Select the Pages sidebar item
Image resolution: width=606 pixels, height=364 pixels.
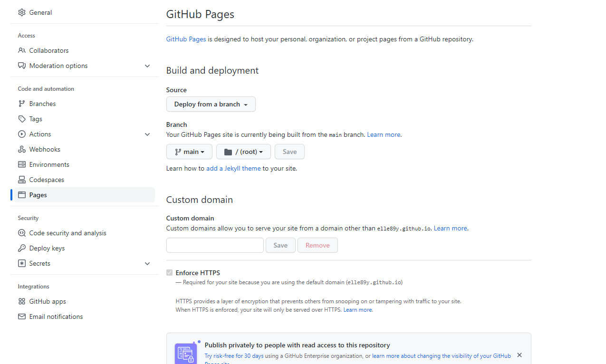85,195
